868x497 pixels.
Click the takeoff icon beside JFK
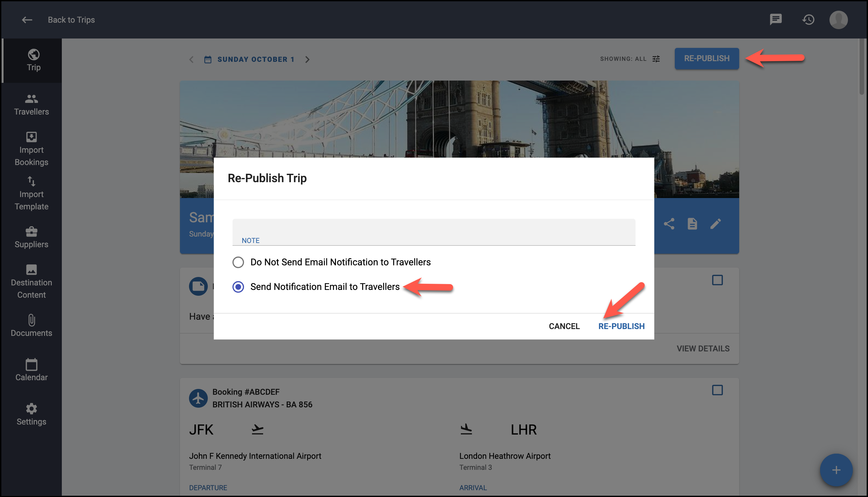[257, 429]
